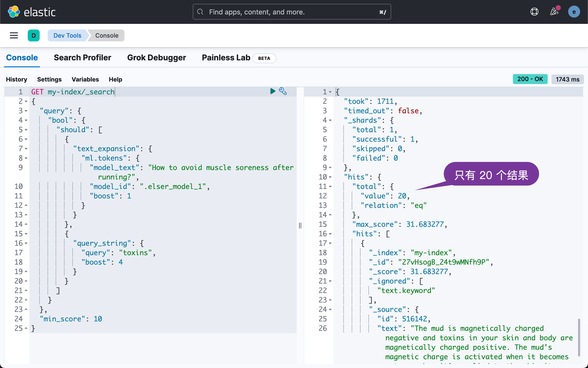Run the request with the play icon
The height and width of the screenshot is (368, 588).
pos(273,91)
